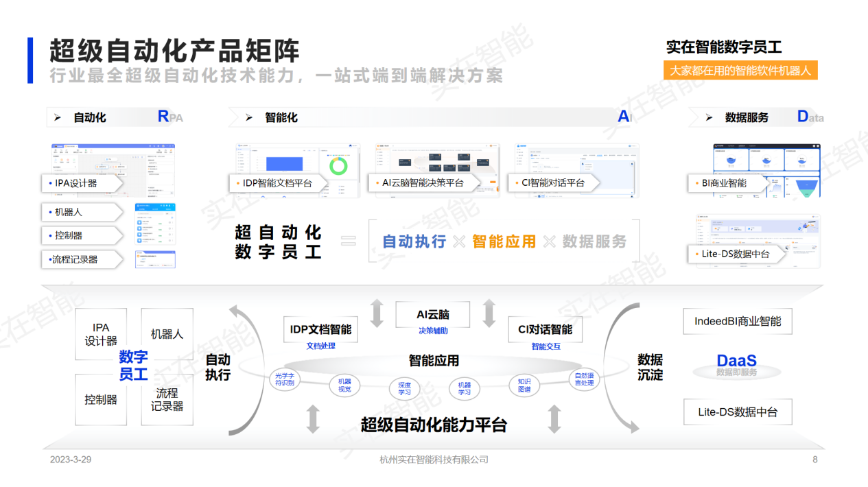Click the 机器学习 capability icon
Image resolution: width=868 pixels, height=487 pixels.
point(463,388)
